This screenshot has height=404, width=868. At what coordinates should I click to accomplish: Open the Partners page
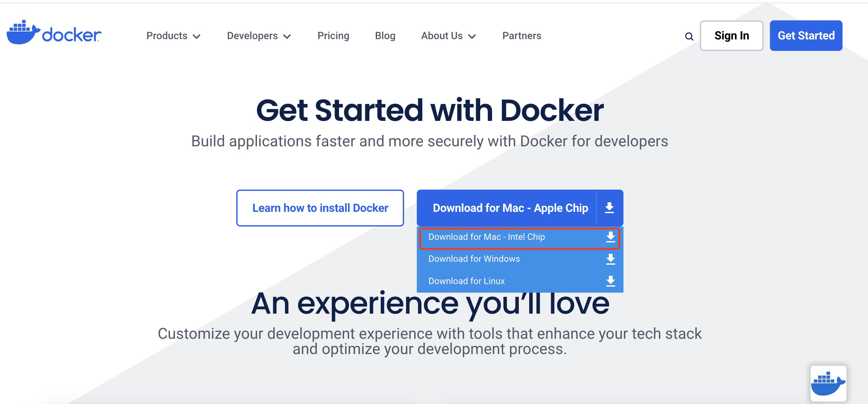(x=522, y=36)
